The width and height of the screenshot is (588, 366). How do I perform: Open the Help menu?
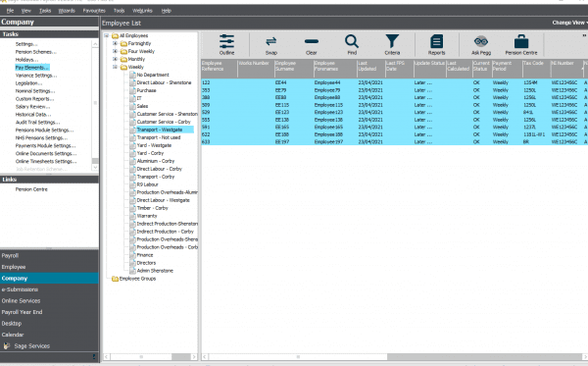click(x=167, y=11)
